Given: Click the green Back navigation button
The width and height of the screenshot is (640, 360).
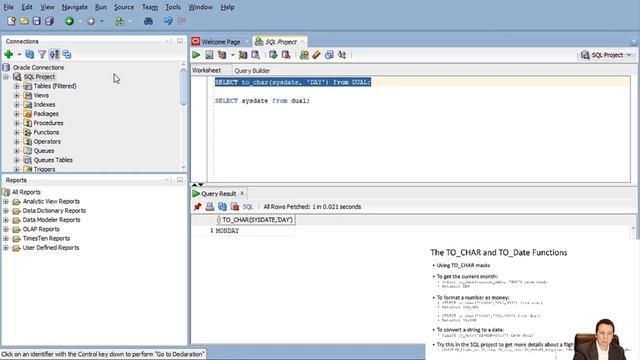Looking at the screenshot, I should tap(69, 21).
